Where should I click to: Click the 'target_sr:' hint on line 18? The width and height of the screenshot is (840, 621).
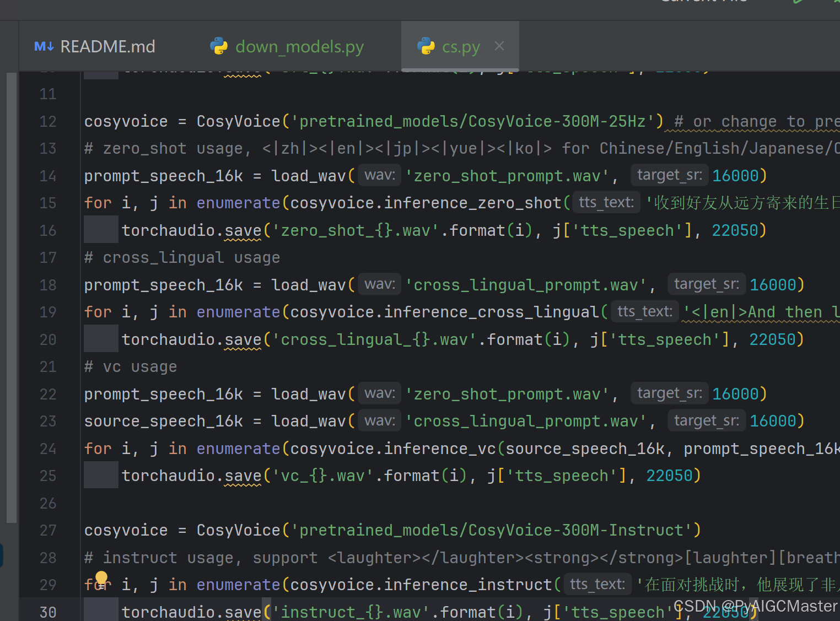(707, 284)
